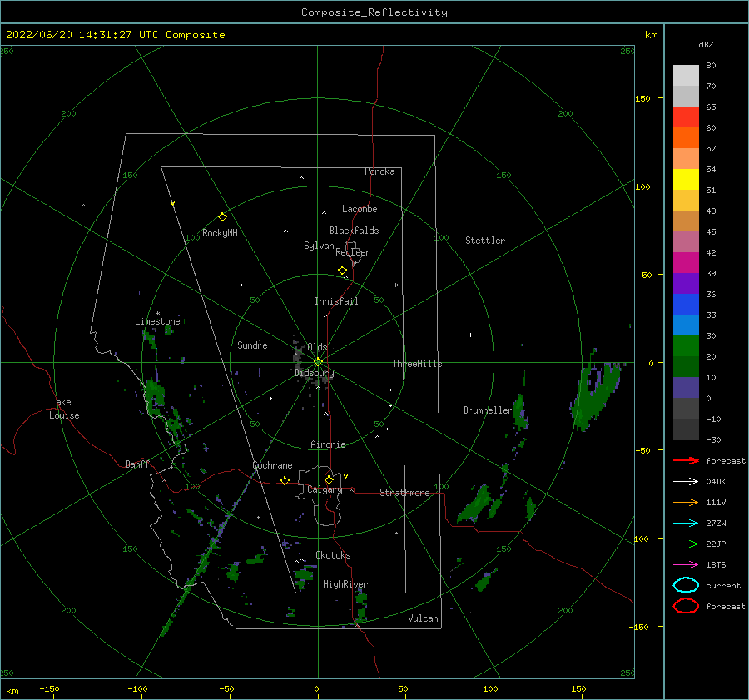Viewport: 749px width, 700px height.
Task: Select the Lake Louise label
Action: pos(64,409)
